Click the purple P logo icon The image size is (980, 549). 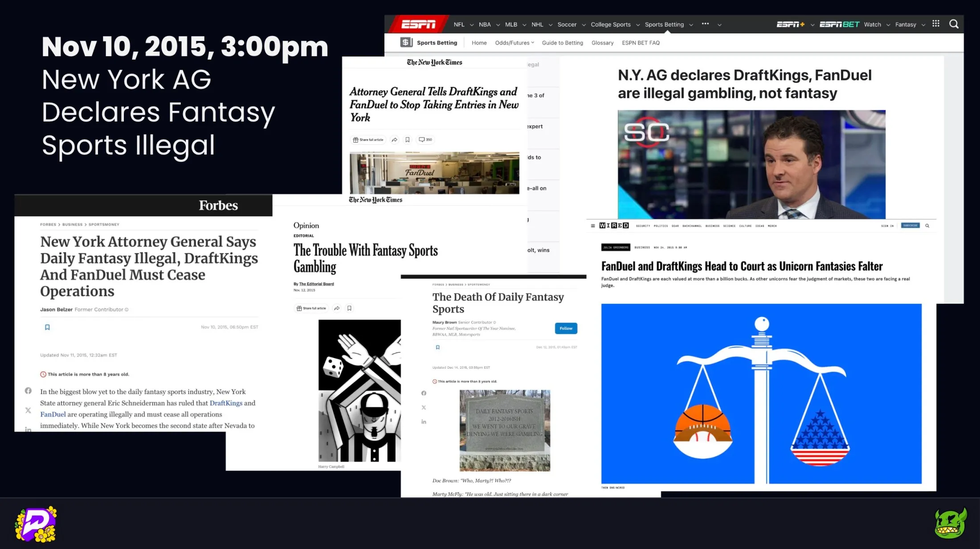pos(36,524)
